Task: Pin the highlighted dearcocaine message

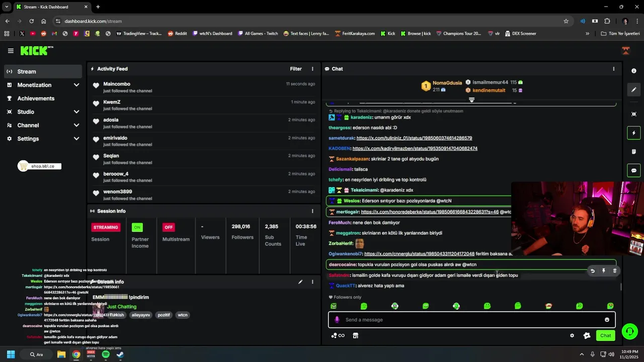Action: [x=604, y=271]
